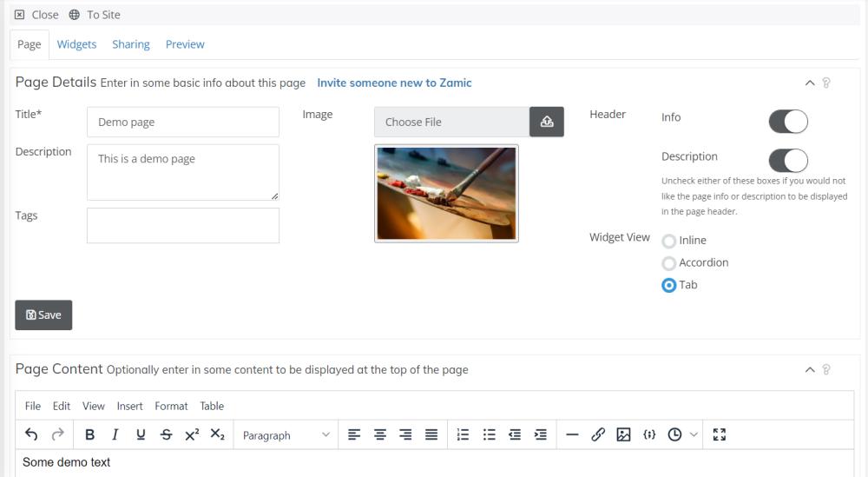Viewport: 868px width, 477px height.
Task: Click the insert image icon
Action: click(x=623, y=435)
